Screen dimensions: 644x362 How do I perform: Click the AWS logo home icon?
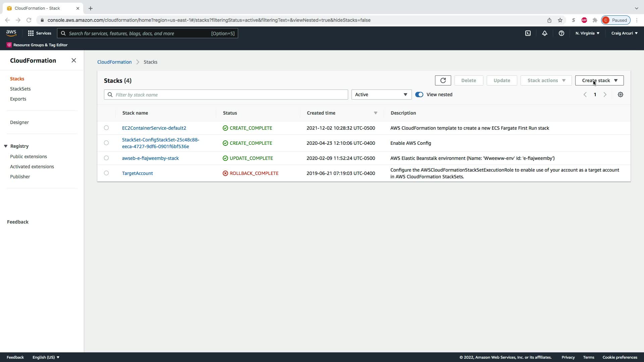point(11,33)
